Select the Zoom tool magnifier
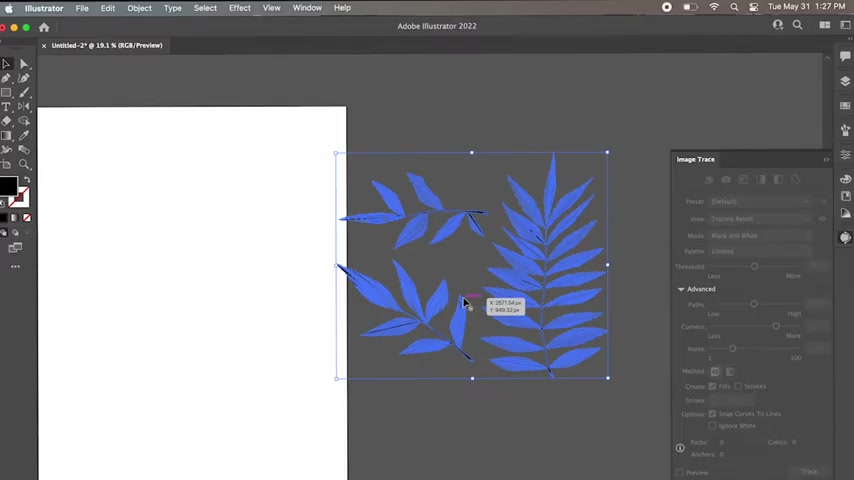854x480 pixels. (x=24, y=164)
